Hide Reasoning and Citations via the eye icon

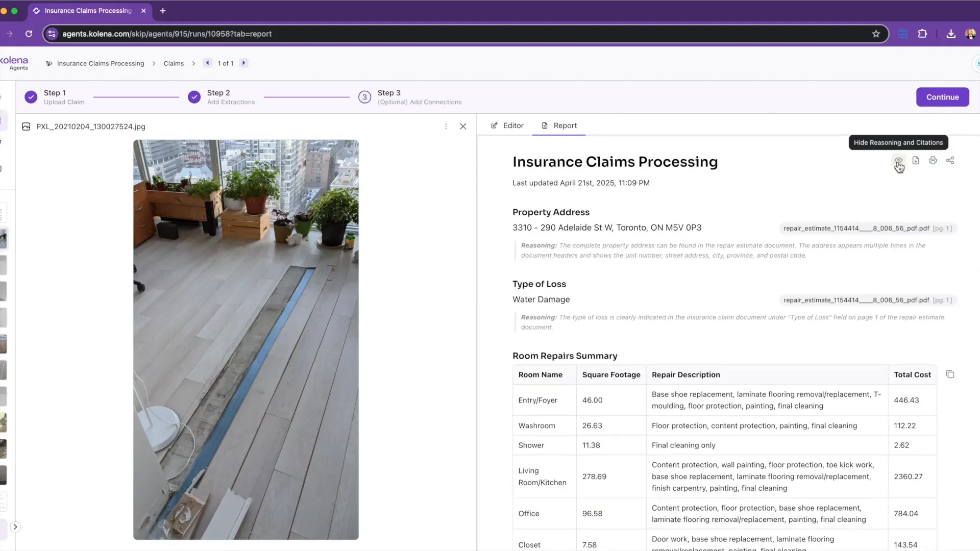[899, 160]
